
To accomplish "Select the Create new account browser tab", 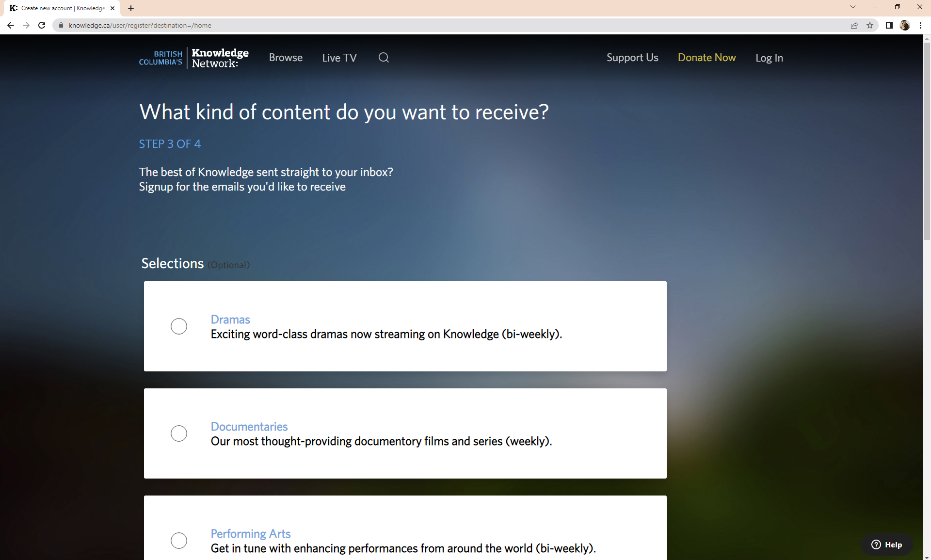I will coord(62,8).
